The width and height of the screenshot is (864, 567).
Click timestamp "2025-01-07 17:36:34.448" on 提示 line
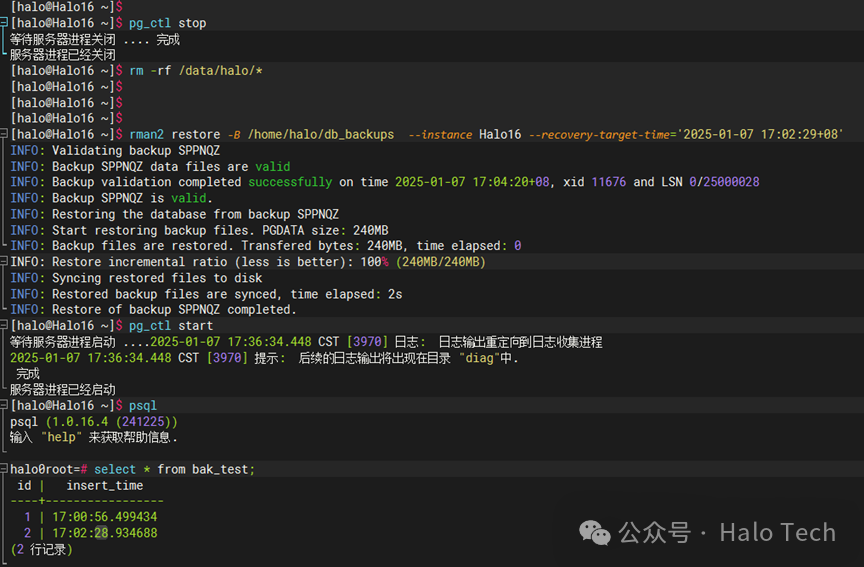point(90,358)
